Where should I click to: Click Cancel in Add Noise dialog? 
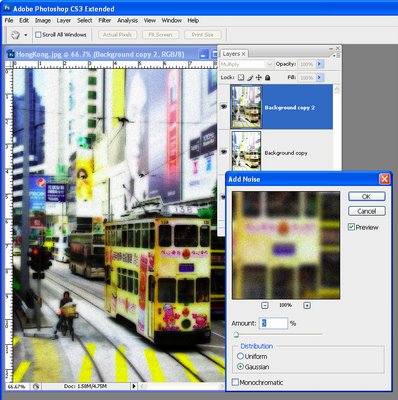point(367,211)
